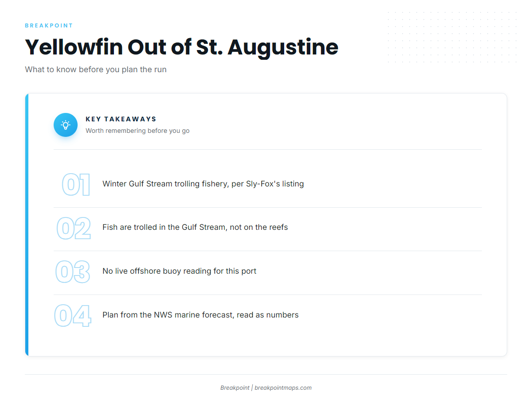The image size is (532, 403).
Task: Select "Plan from the NWS marine forecast" line
Action: coord(200,315)
